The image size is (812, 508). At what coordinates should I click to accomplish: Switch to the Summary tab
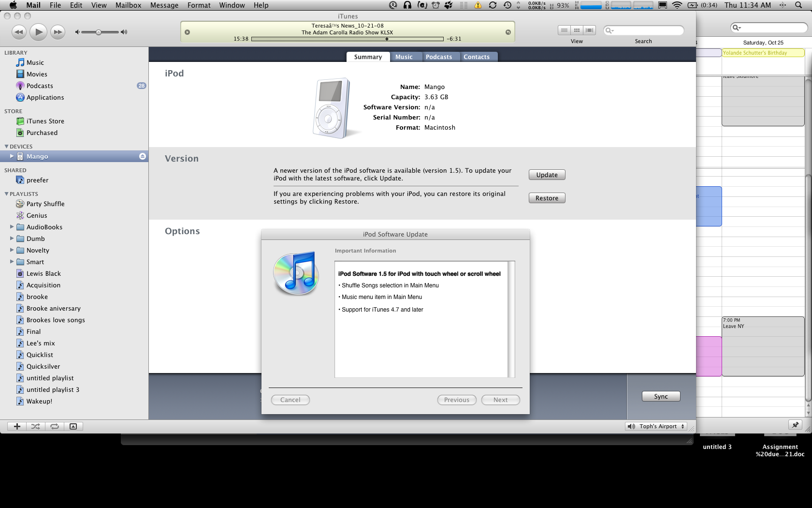368,57
